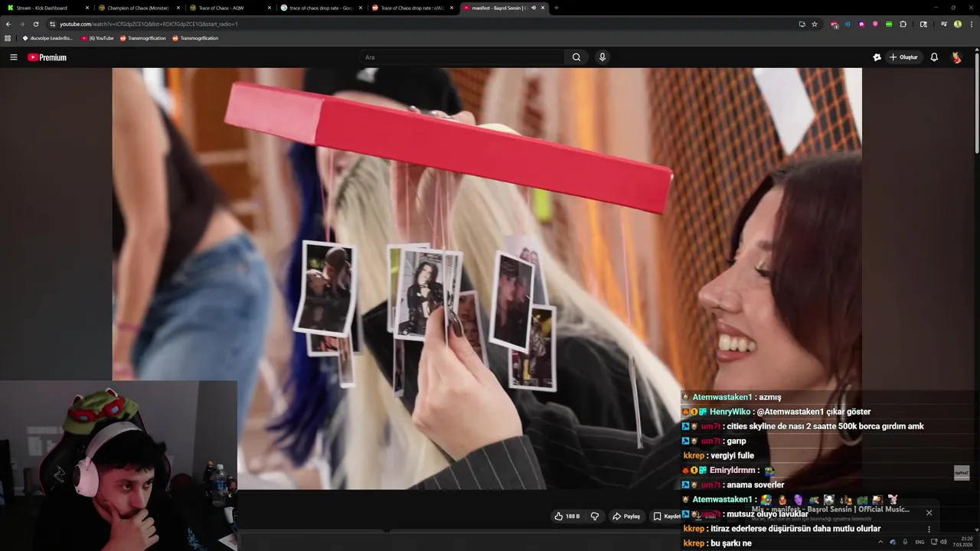Image resolution: width=980 pixels, height=551 pixels.
Task: Open volume control in system tray
Action: tap(943, 542)
